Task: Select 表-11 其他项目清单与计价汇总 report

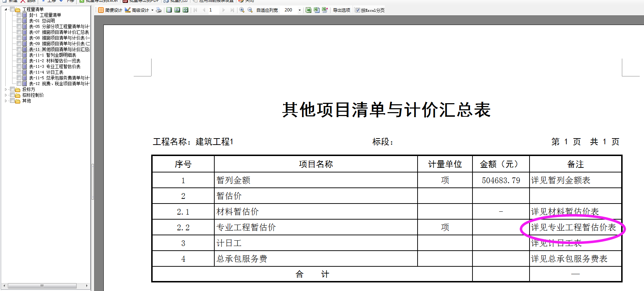Action: click(x=59, y=49)
